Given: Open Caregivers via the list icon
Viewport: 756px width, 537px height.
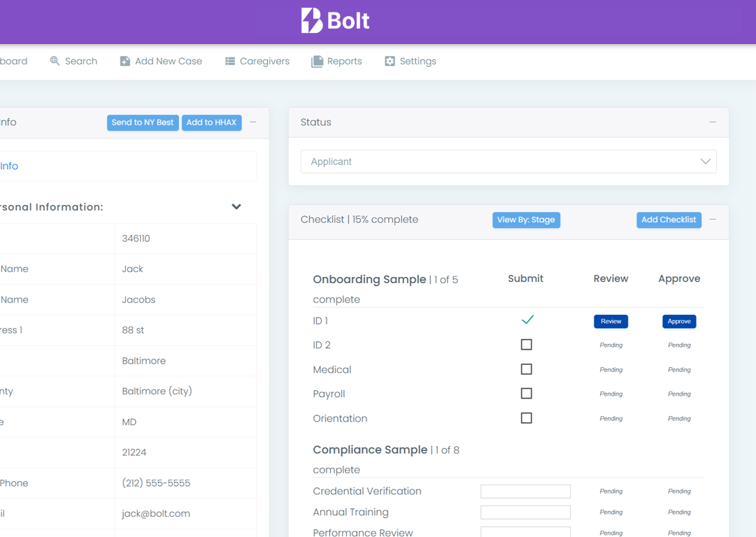Looking at the screenshot, I should click(229, 61).
